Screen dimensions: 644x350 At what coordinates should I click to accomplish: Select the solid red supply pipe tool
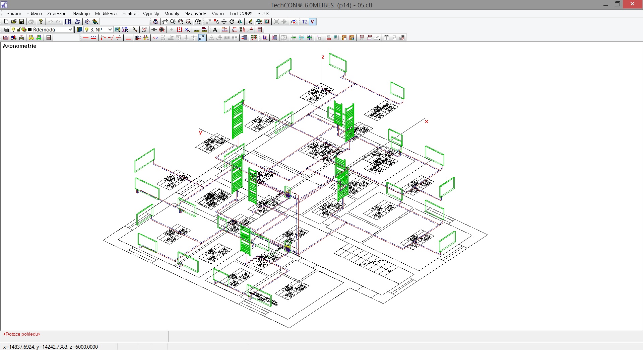point(86,38)
